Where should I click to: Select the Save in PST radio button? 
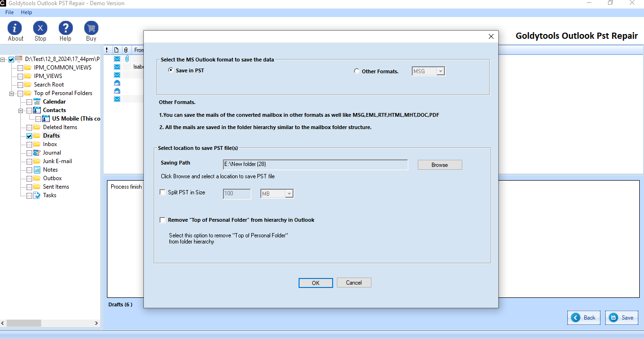(x=171, y=70)
